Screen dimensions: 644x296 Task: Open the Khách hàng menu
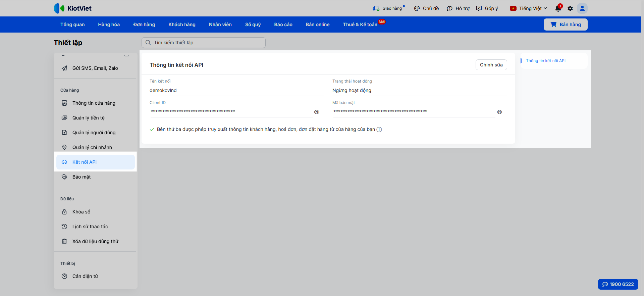click(x=182, y=24)
